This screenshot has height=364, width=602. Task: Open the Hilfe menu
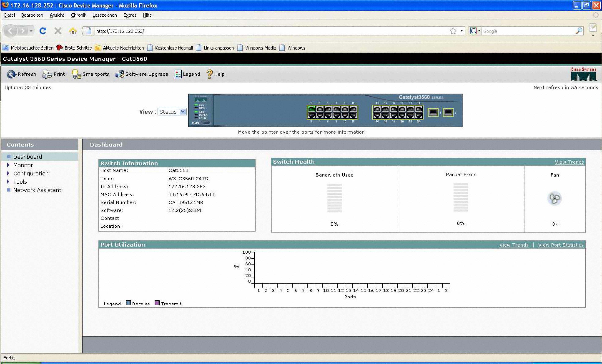pyautogui.click(x=147, y=15)
